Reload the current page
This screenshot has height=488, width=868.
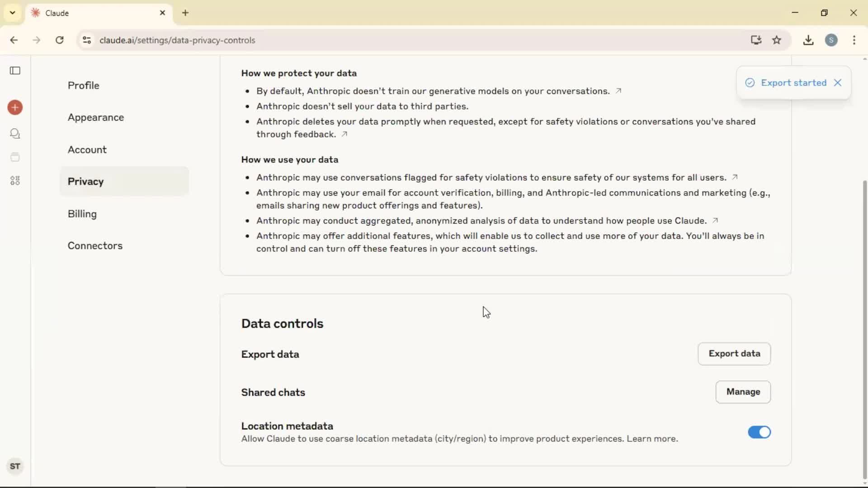(x=60, y=40)
